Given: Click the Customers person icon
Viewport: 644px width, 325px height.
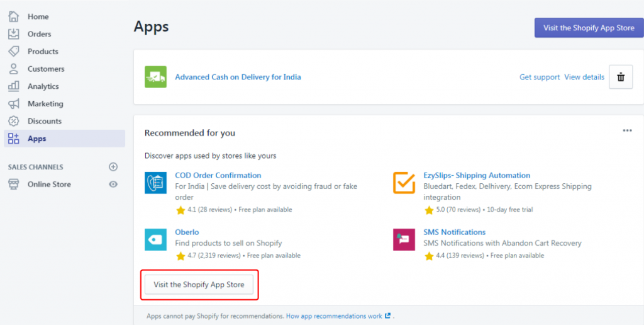Looking at the screenshot, I should coord(14,69).
